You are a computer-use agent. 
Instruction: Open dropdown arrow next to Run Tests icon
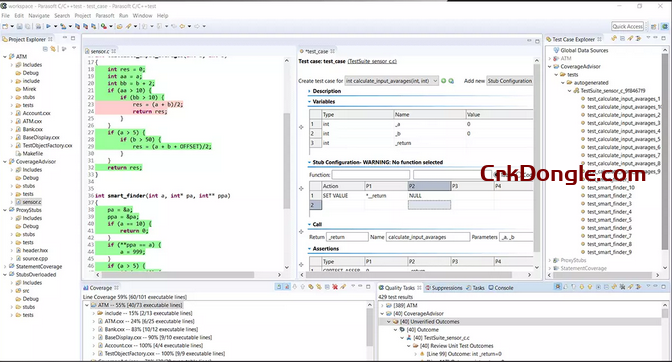point(55,27)
